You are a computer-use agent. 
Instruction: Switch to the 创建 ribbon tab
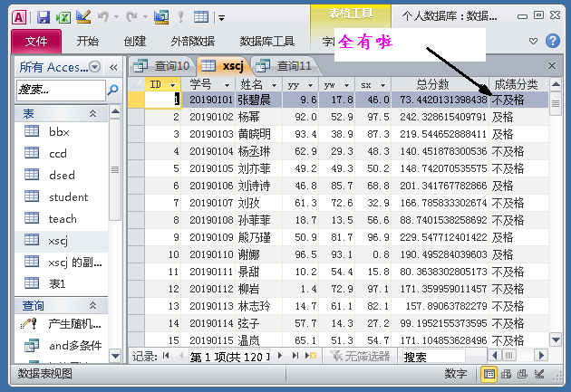(x=135, y=42)
